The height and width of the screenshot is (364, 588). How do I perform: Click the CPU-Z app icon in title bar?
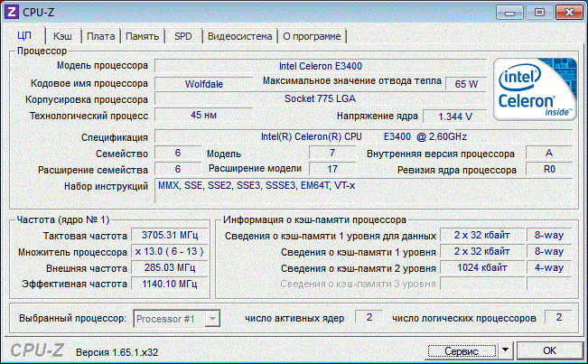[x=11, y=12]
